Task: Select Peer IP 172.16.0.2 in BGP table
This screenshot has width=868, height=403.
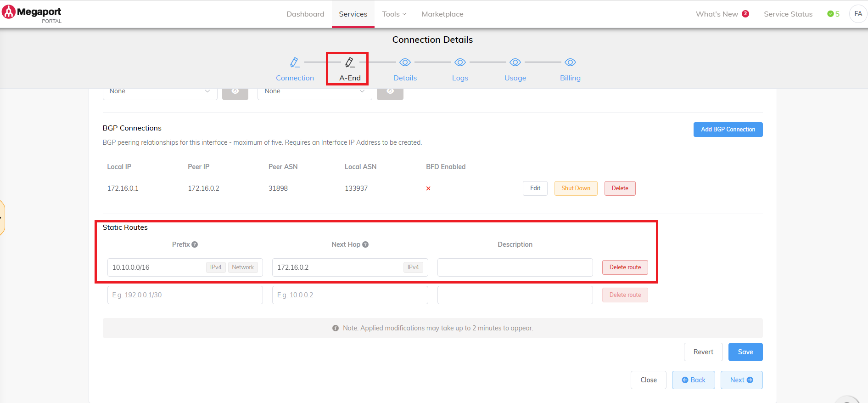Action: [203, 188]
